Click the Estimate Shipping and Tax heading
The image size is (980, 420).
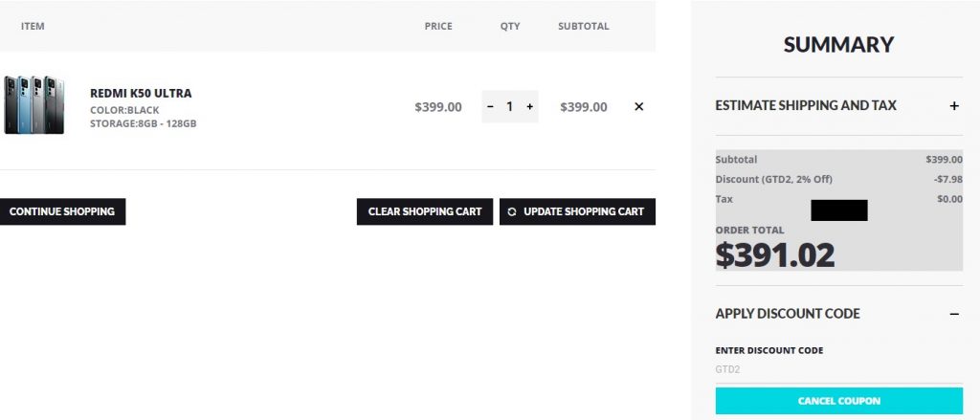[x=806, y=105]
